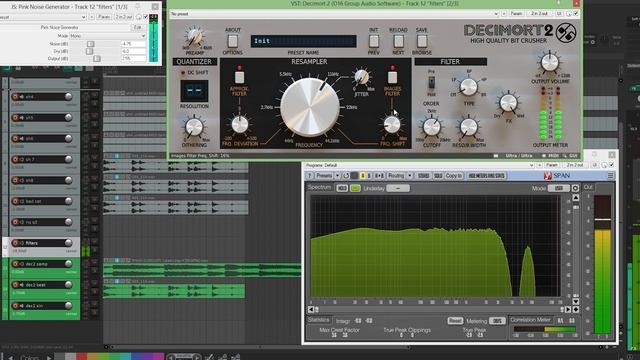The height and width of the screenshot is (360, 640).
Task: Click the Init preset name display
Action: point(303,41)
